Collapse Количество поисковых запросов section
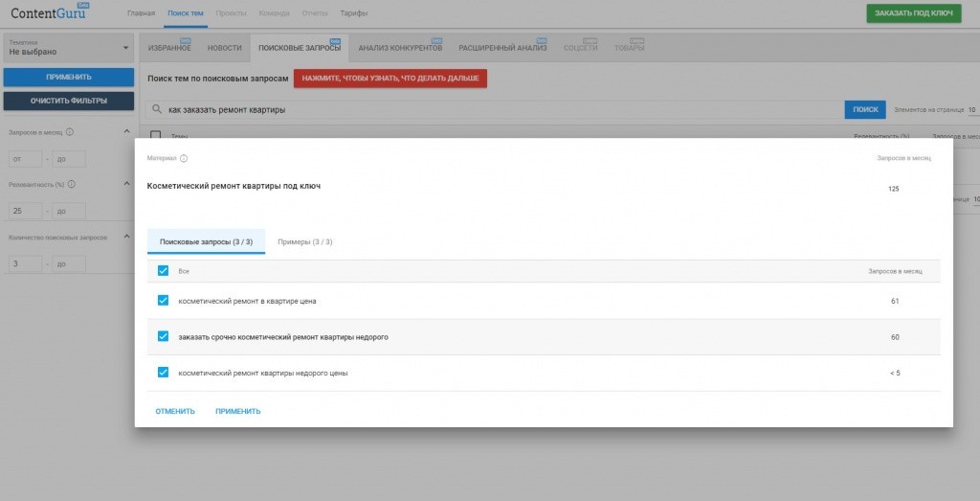This screenshot has height=501, width=980. point(126,237)
